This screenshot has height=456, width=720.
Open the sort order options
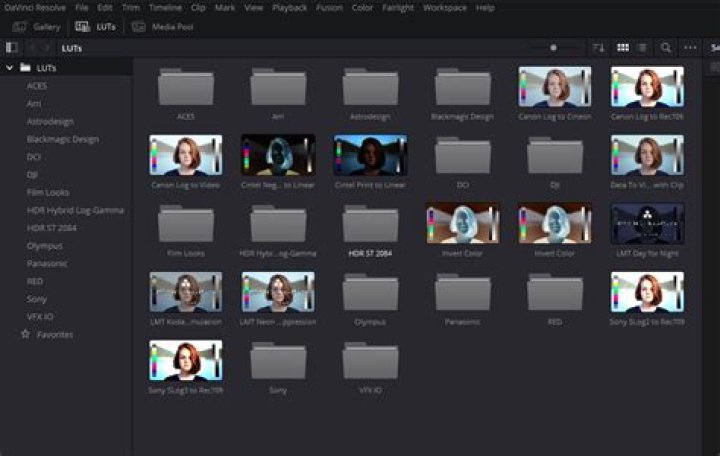click(x=598, y=48)
